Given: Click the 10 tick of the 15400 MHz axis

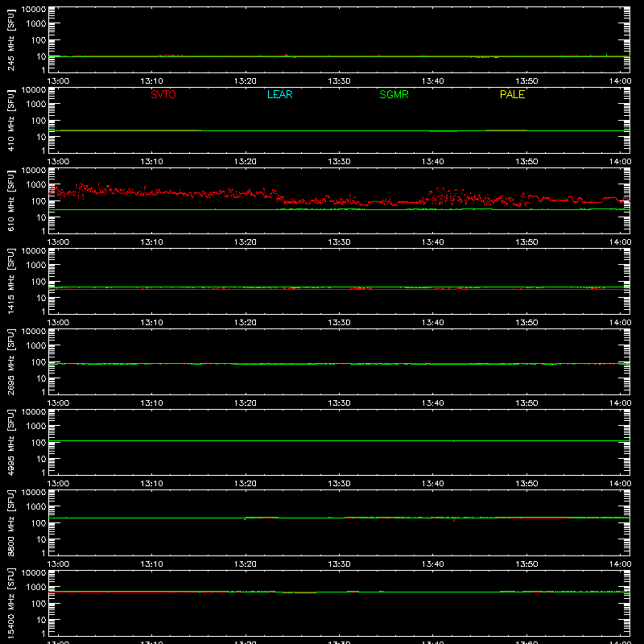Looking at the screenshot, I should [41, 620].
